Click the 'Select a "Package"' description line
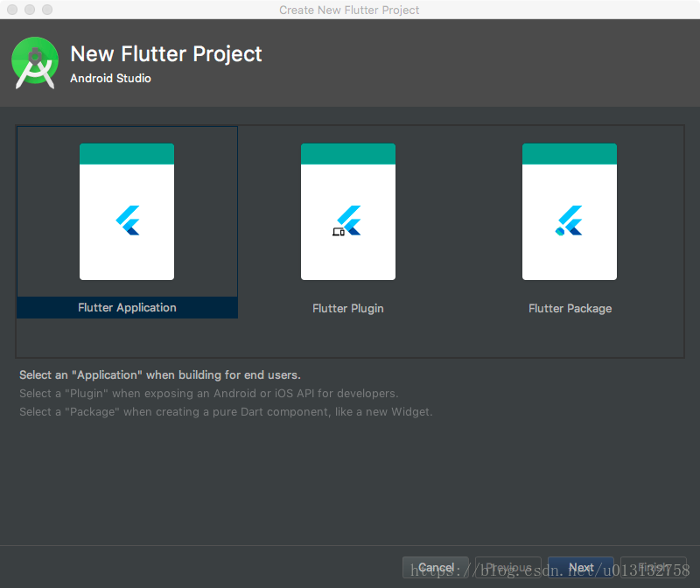This screenshot has width=700, height=588. (x=226, y=411)
